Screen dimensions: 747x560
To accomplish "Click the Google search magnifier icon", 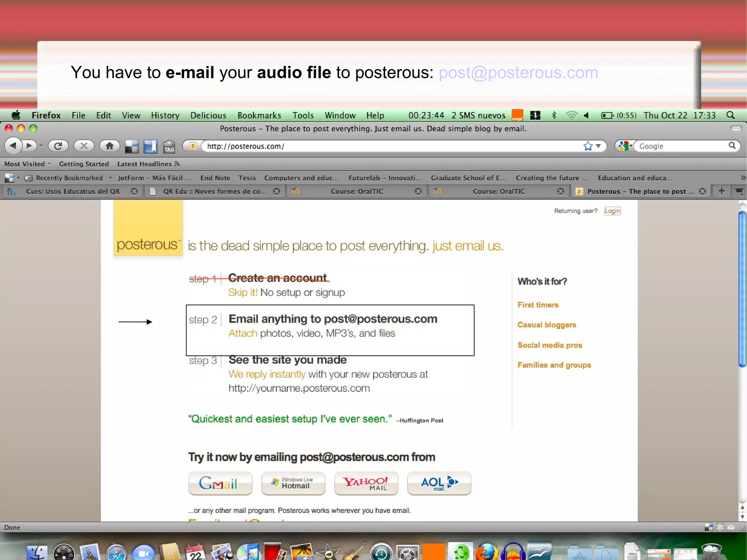I will pos(732,146).
